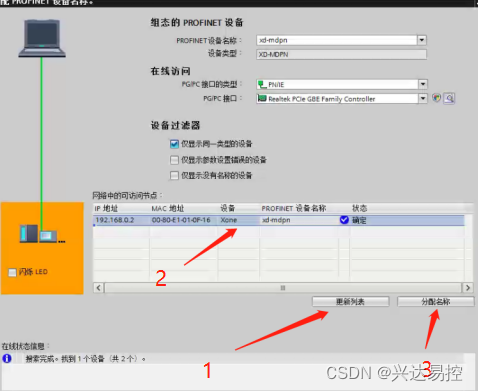Click the 'PROFINET 设备名称' column header
Image resolution: width=478 pixels, height=391 pixels.
(294, 208)
